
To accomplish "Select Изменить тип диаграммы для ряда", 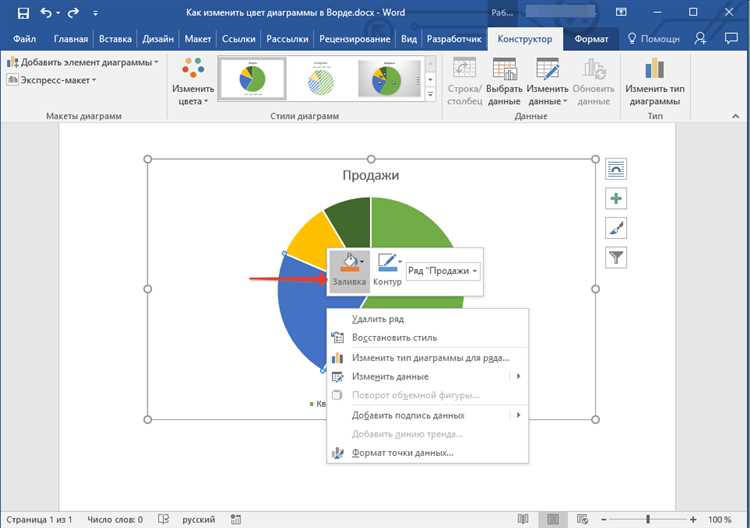I will [x=427, y=358].
